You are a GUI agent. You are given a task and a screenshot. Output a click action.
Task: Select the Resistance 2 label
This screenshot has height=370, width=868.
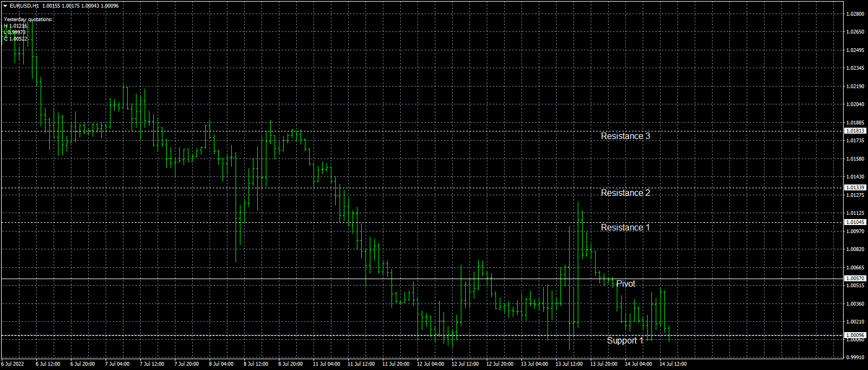[625, 193]
